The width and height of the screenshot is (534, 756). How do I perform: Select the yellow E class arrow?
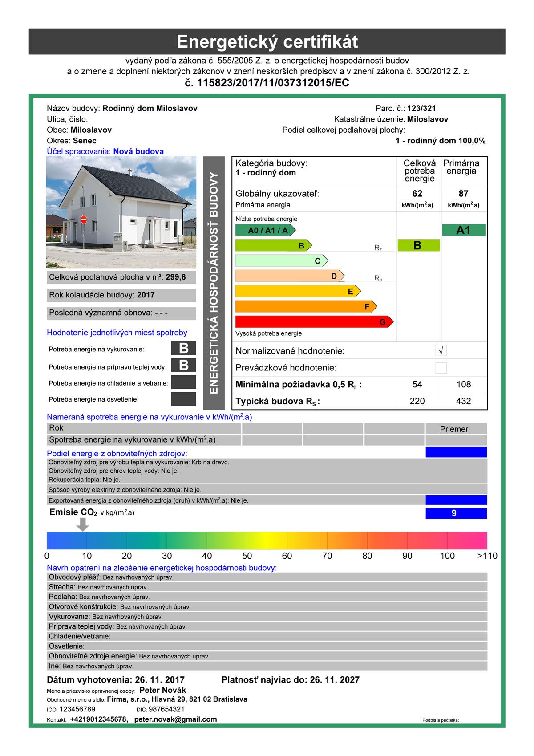298,291
